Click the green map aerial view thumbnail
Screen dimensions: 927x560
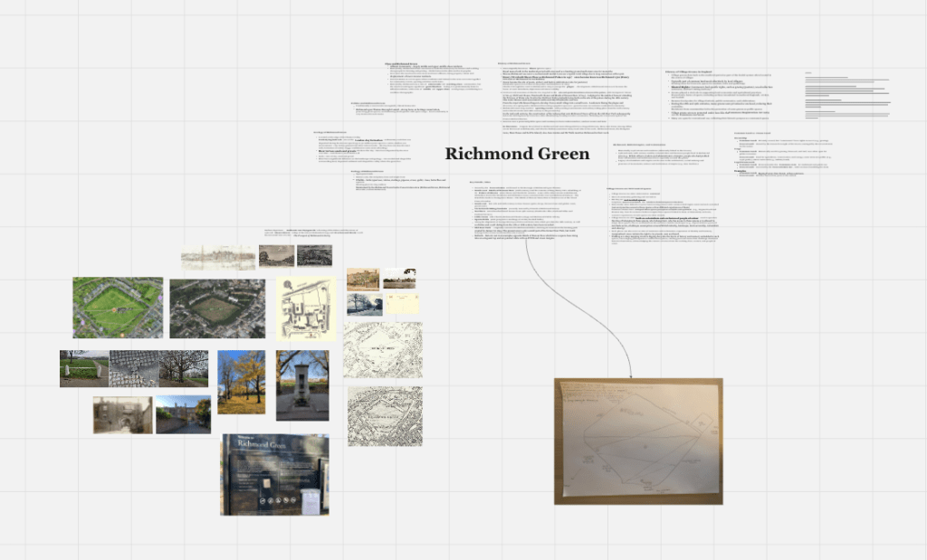point(118,308)
